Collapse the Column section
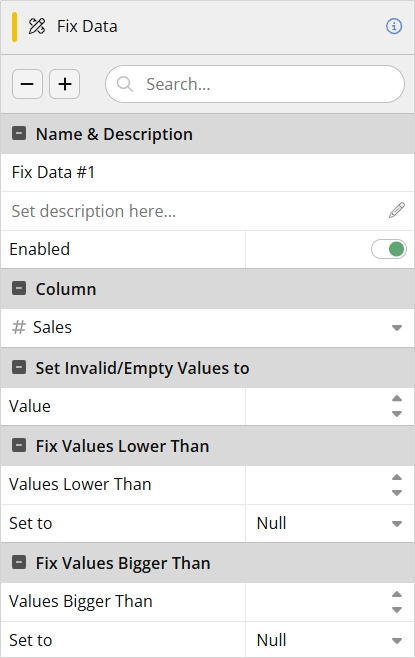This screenshot has height=658, width=415. point(19,289)
